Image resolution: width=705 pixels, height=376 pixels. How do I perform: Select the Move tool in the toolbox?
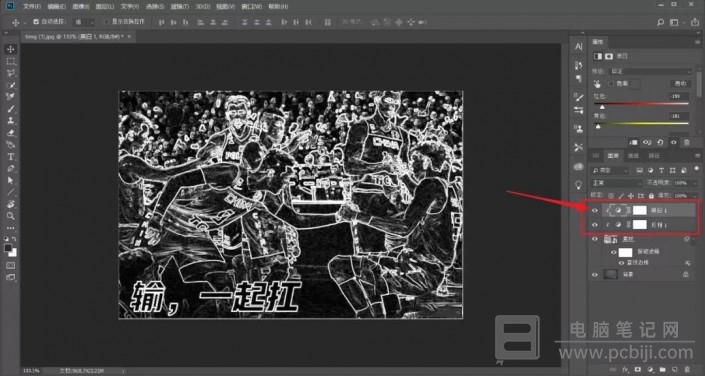coord(10,49)
